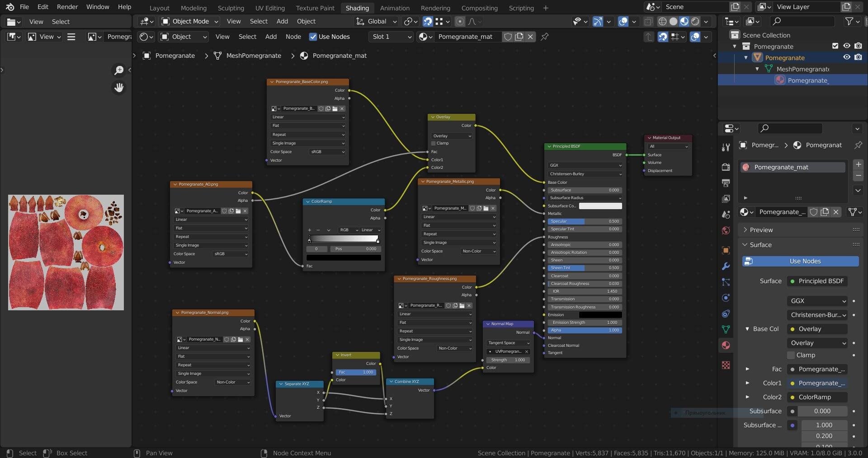Select the pan hand tool icon

[119, 88]
